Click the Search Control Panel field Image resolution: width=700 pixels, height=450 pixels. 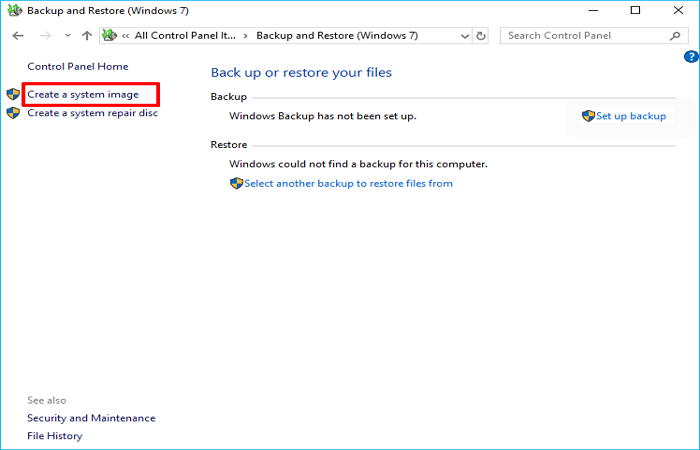[594, 36]
